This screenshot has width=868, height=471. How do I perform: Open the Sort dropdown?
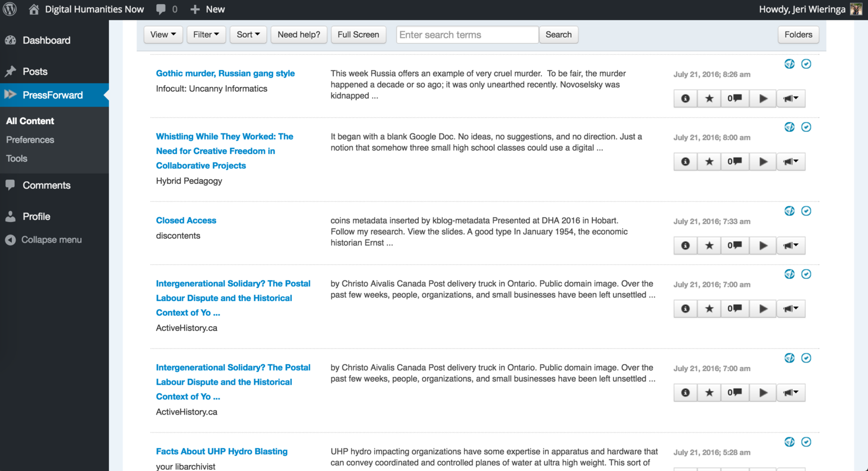[248, 35]
